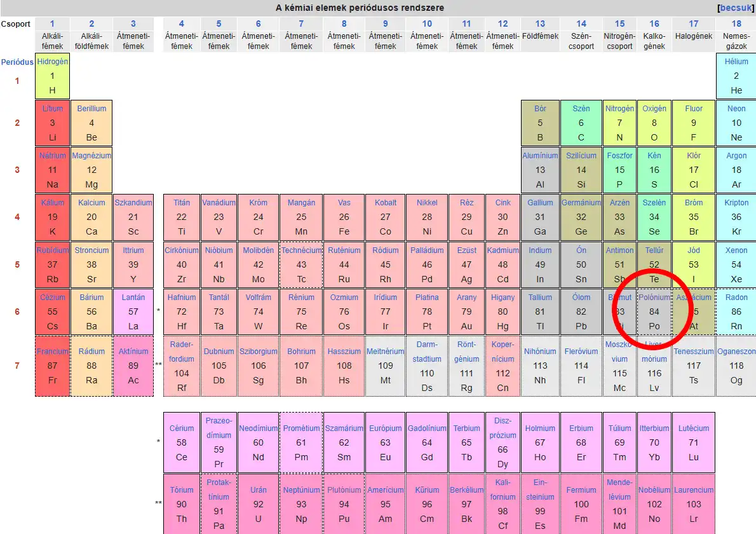
Task: Click the Polónium element link
Action: click(x=654, y=297)
